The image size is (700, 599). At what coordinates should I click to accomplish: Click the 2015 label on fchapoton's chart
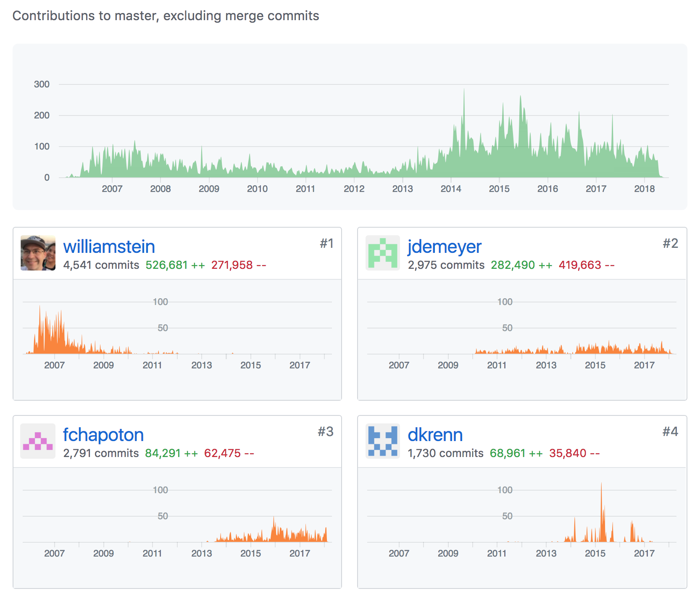tap(250, 554)
